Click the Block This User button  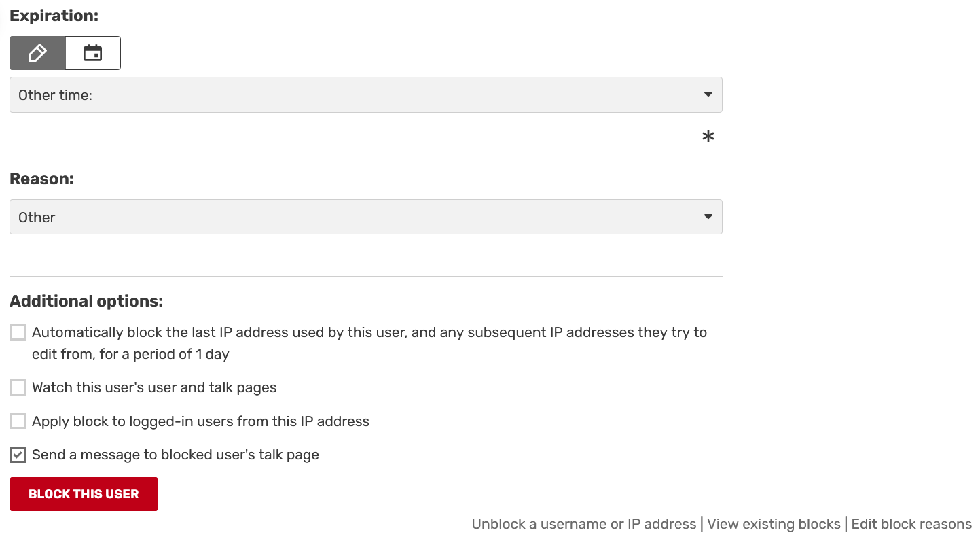click(84, 494)
